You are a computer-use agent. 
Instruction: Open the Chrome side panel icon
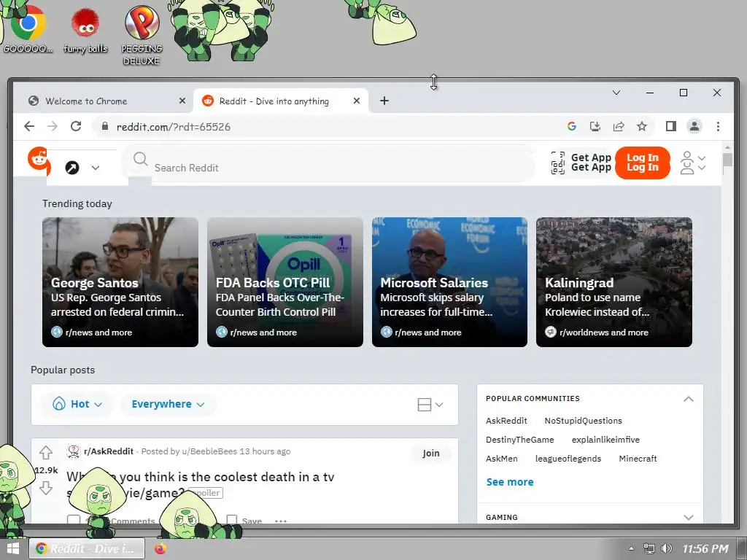click(671, 126)
